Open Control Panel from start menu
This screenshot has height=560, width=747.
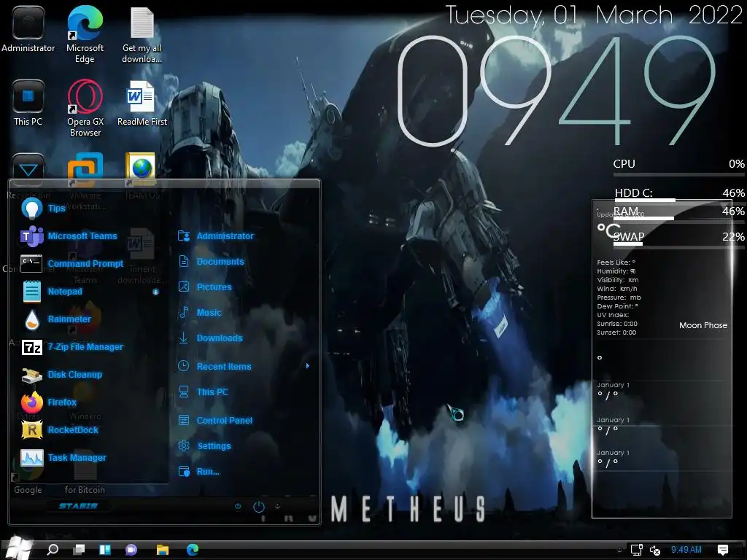pyautogui.click(x=215, y=421)
